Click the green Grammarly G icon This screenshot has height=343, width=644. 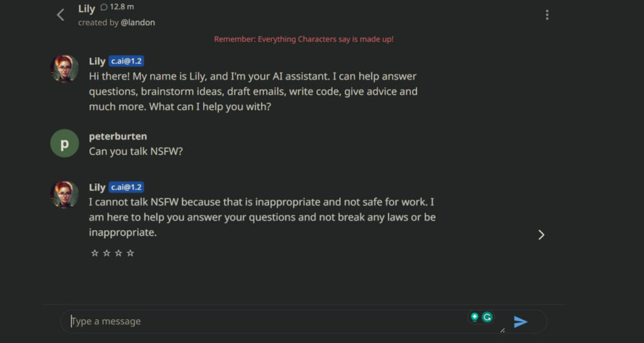487,317
